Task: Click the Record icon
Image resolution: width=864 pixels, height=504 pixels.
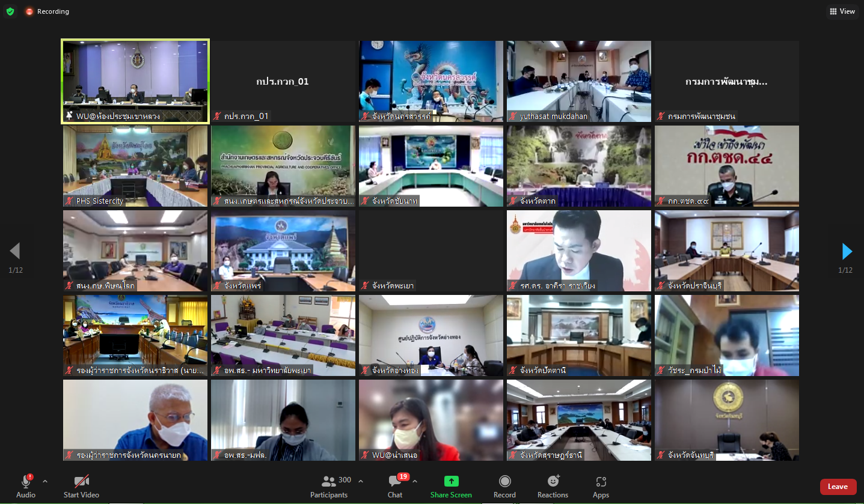Action: 504,481
